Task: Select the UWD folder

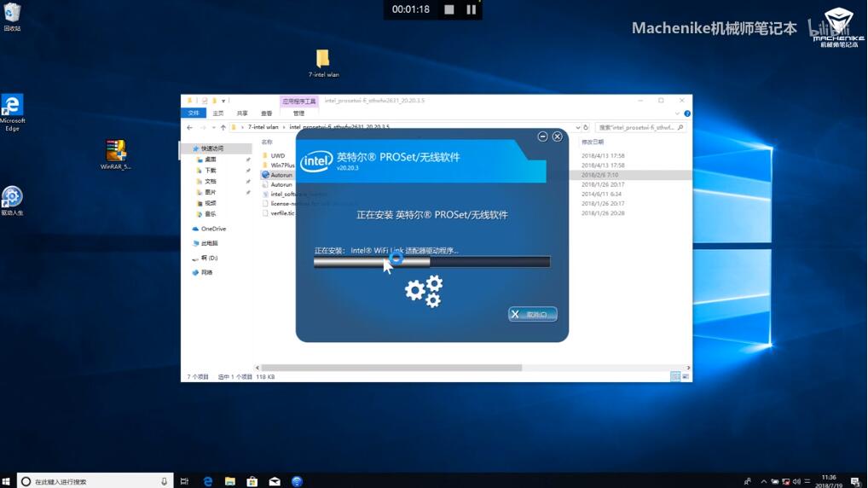Action: coord(277,155)
